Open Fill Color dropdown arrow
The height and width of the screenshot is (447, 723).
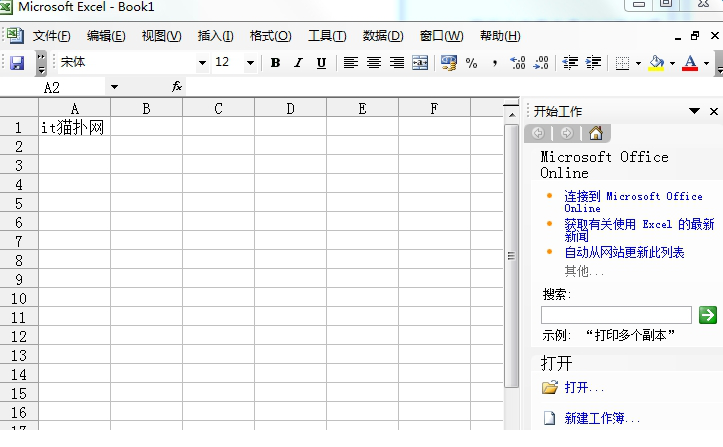[x=672, y=63]
